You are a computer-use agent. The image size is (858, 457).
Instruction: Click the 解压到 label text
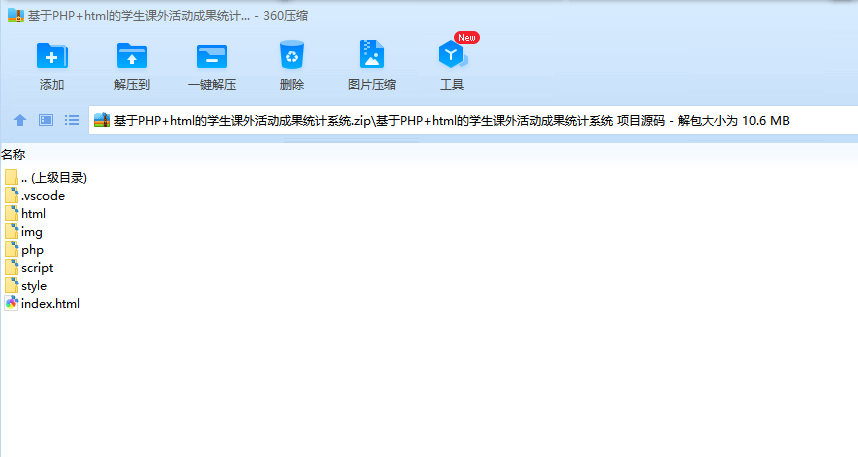click(x=132, y=85)
